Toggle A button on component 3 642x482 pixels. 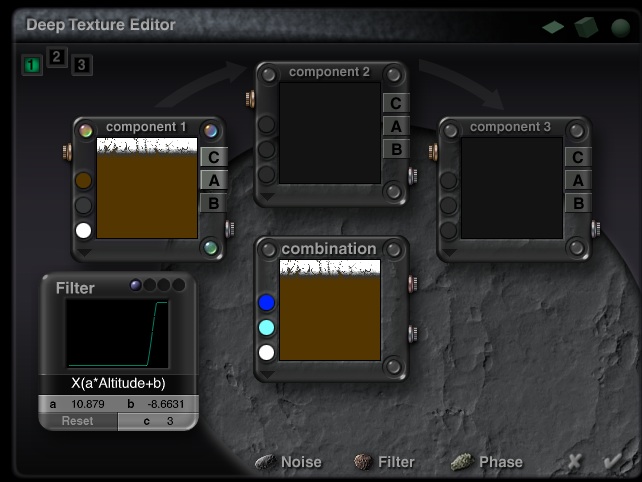pos(578,180)
